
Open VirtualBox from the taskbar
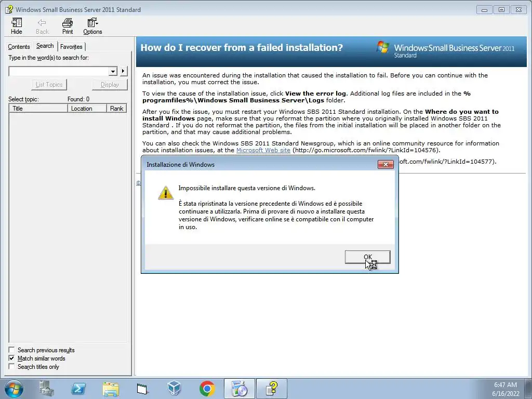click(x=175, y=389)
